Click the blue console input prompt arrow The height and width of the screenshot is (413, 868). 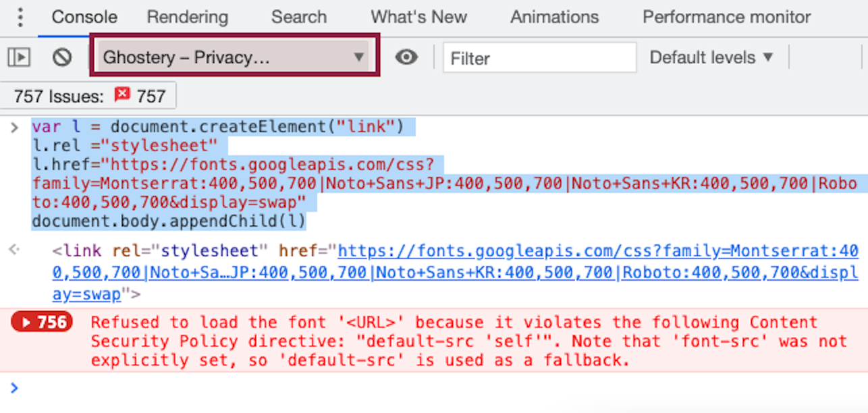[14, 387]
